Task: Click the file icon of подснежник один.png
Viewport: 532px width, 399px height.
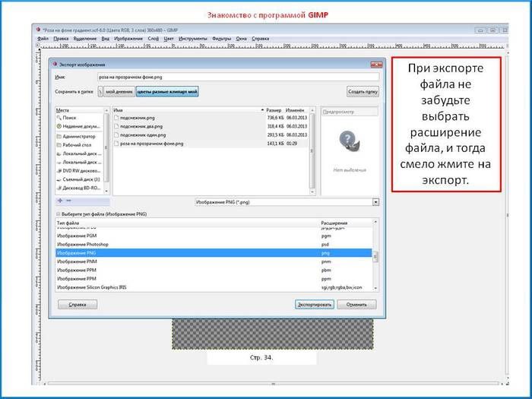Action: click(x=117, y=135)
